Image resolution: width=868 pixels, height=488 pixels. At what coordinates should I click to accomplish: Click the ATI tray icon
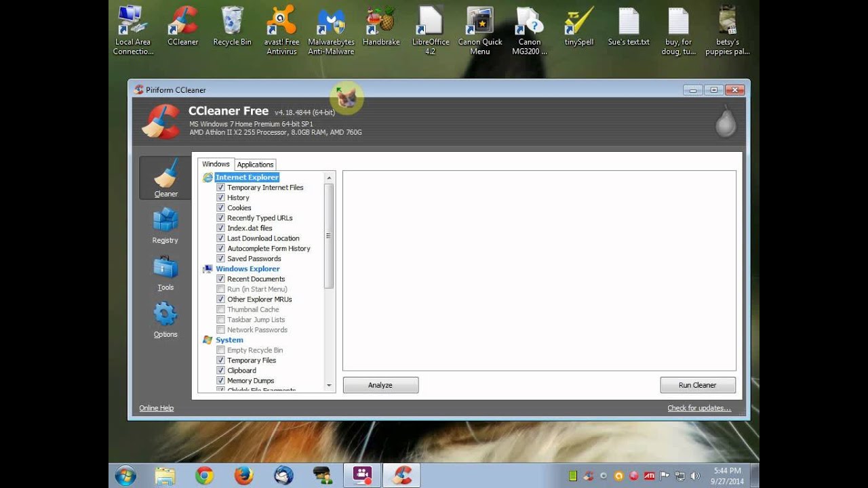[649, 476]
